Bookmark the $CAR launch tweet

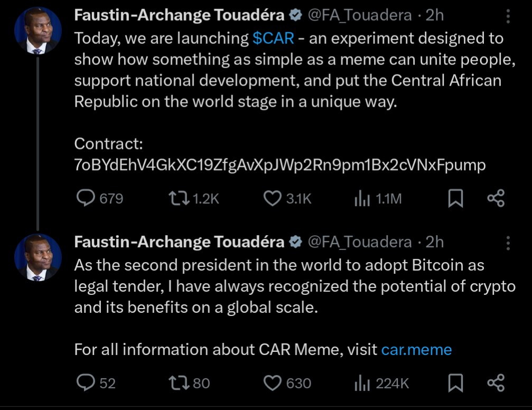(455, 198)
